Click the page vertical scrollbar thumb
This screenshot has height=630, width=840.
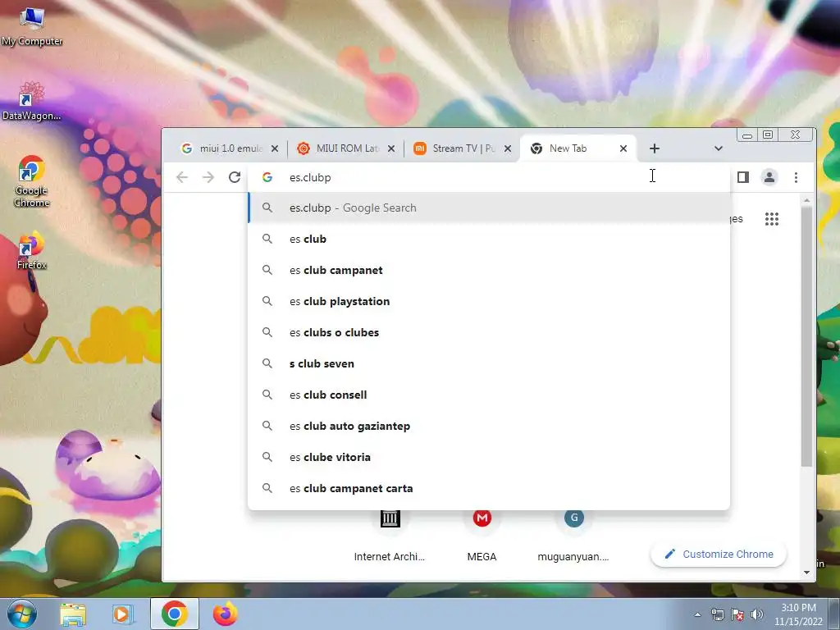click(x=807, y=336)
